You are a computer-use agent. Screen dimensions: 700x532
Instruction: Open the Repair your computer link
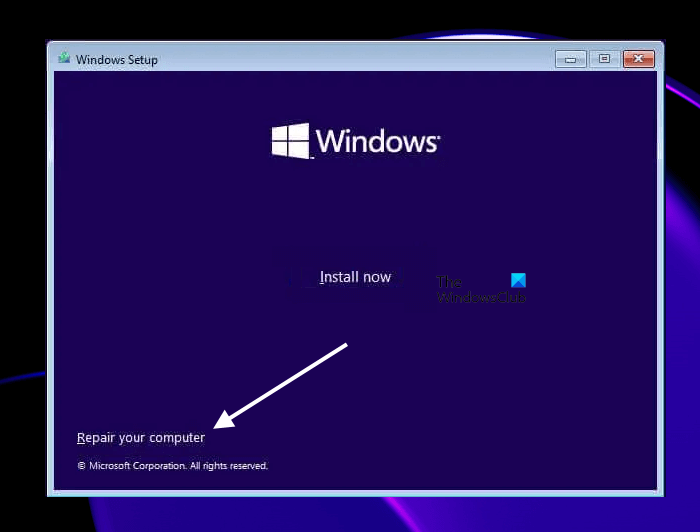point(141,438)
